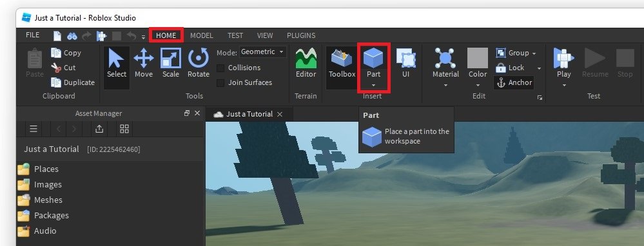Click the Duplicate button
The height and width of the screenshot is (246, 644).
73,82
